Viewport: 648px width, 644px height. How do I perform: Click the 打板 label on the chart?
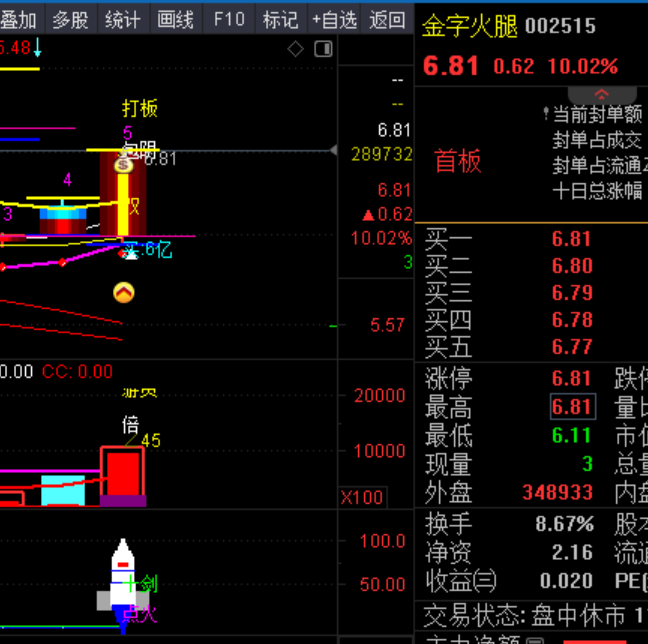[x=140, y=108]
